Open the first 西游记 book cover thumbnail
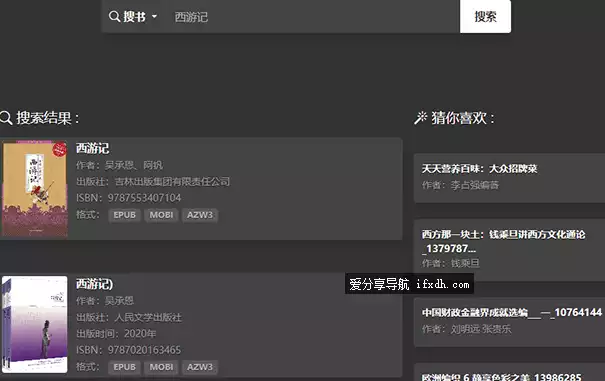Viewport: 605px width, 381px height. [34, 189]
